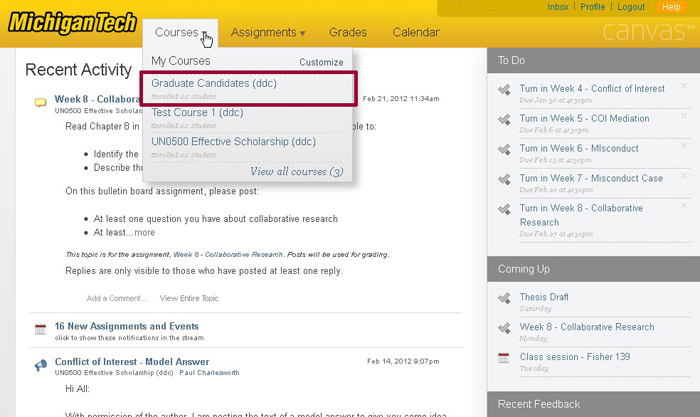Image resolution: width=700 pixels, height=417 pixels.
Task: Expand 16 New Assignments and Events
Action: [x=126, y=326]
